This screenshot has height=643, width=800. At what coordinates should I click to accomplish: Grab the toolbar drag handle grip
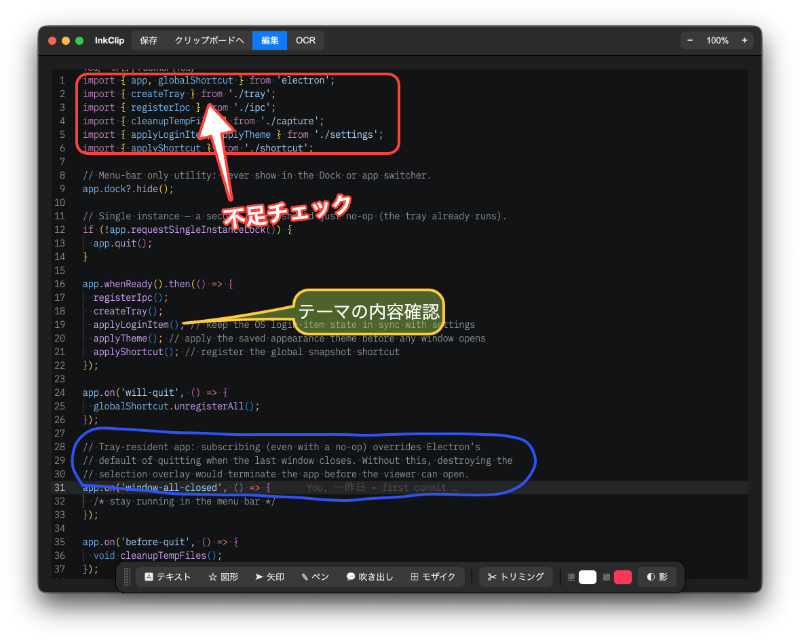127,577
